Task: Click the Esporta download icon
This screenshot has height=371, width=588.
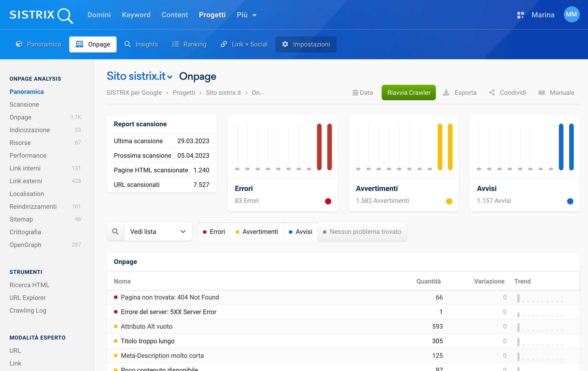Action: pyautogui.click(x=446, y=93)
